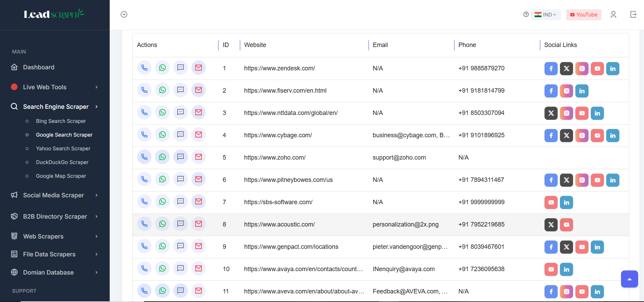644x302 pixels.
Task: Expand B2B Directory Scraper menu
Action: [x=55, y=217]
